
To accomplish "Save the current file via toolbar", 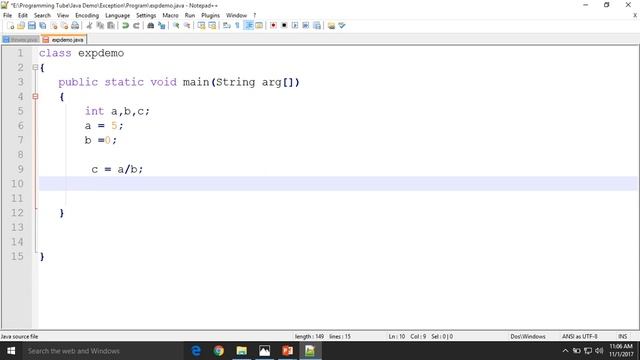I will pos(31,26).
